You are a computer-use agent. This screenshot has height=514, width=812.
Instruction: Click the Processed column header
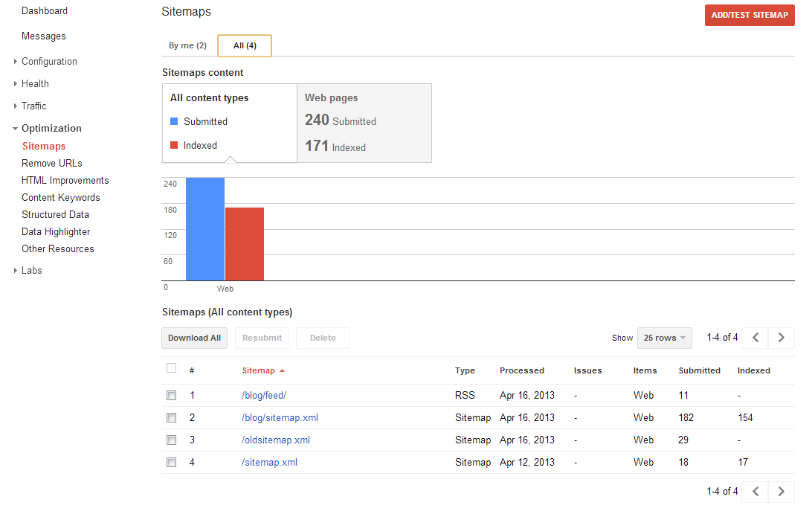click(522, 370)
